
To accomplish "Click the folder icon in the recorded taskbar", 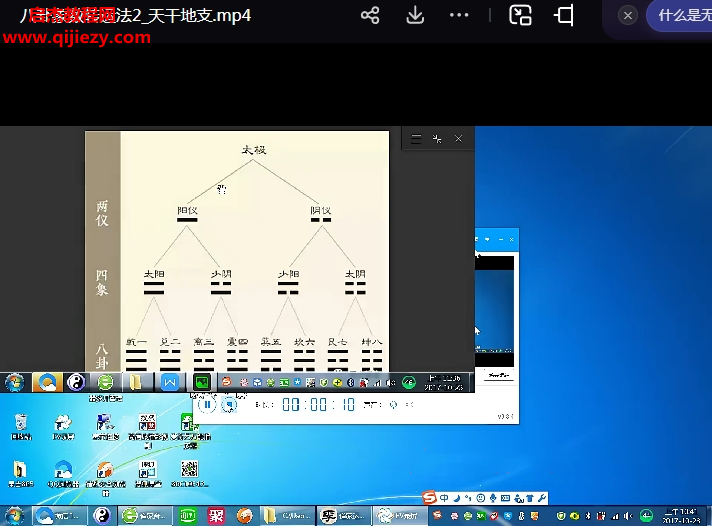I will (x=135, y=382).
